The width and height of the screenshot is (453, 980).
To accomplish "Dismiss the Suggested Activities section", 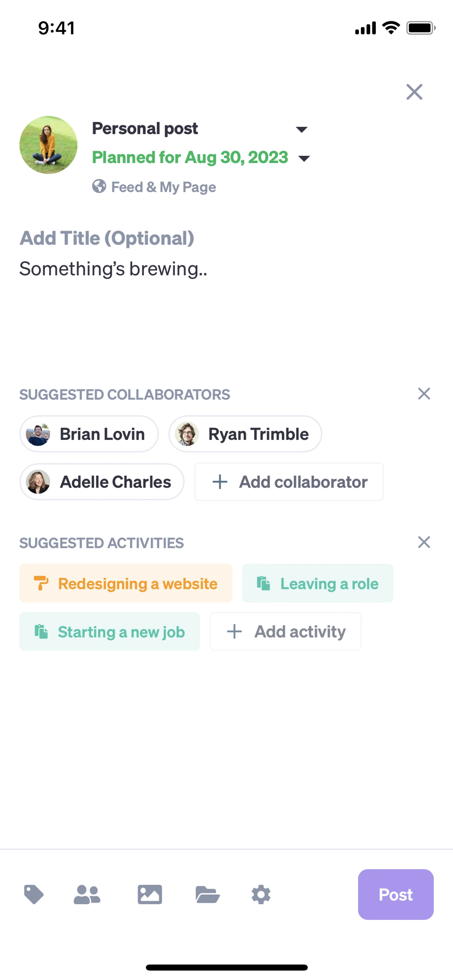I will (x=424, y=542).
